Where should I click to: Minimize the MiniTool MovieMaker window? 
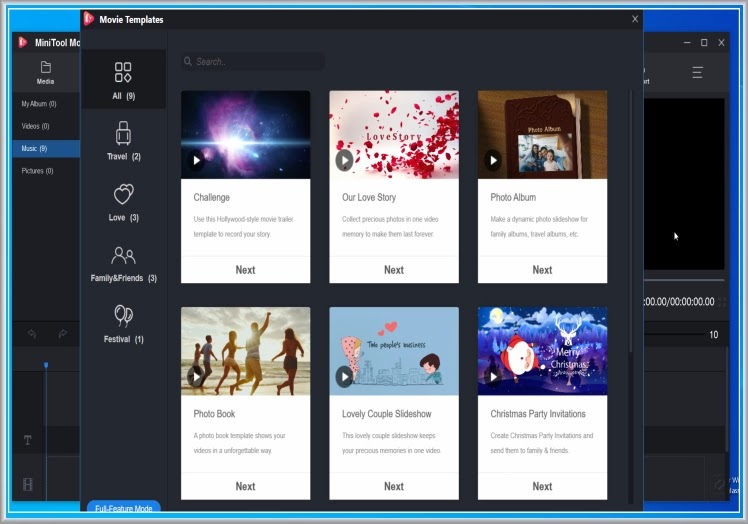[x=687, y=42]
